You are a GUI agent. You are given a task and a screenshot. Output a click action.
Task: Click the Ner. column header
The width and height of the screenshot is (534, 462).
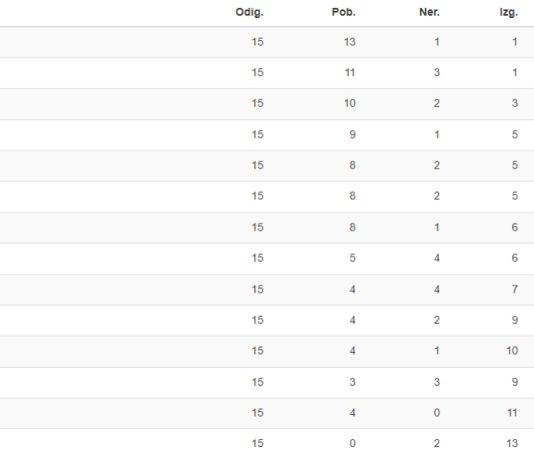point(429,13)
